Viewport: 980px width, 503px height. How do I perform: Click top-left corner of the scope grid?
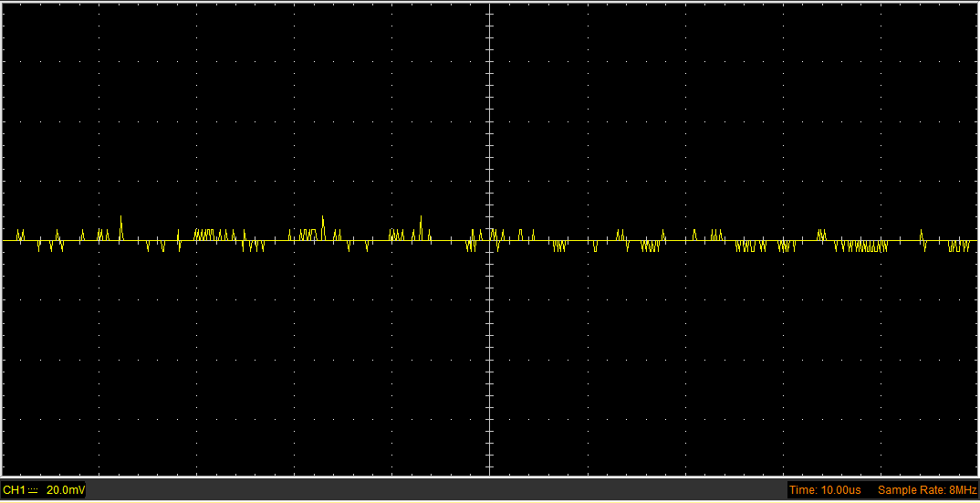[x=3, y=4]
